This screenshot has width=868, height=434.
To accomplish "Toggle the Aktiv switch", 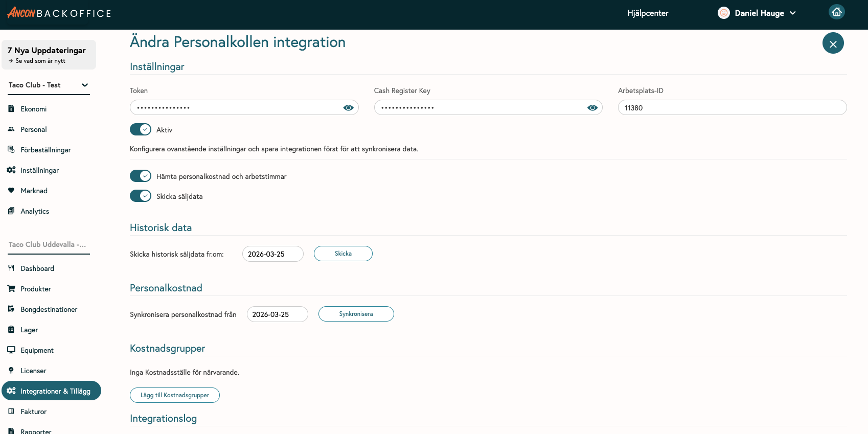I will (x=141, y=129).
